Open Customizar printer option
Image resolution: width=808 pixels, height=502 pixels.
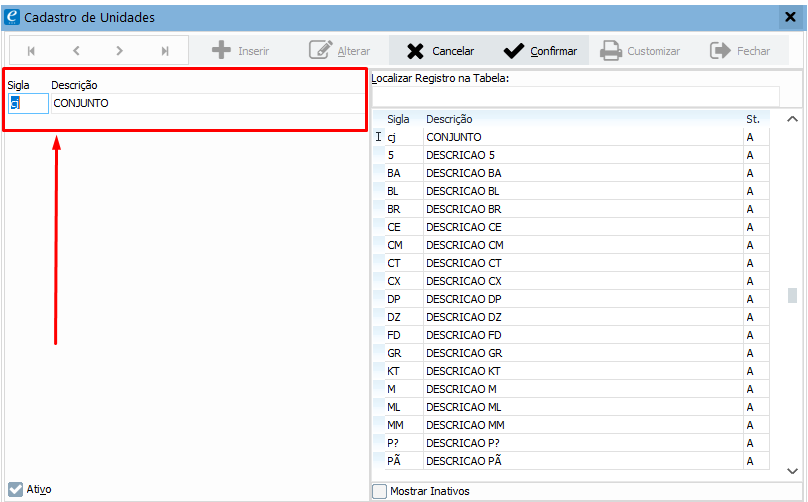coord(611,51)
